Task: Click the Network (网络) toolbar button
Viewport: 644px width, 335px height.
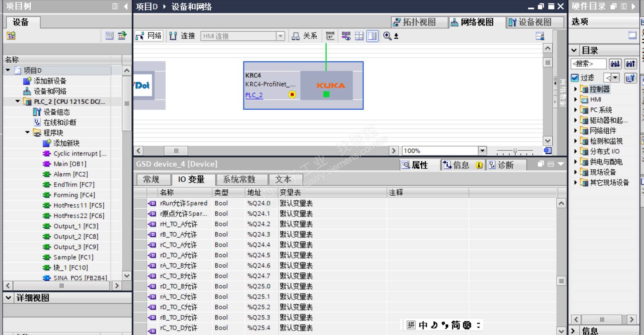Action: coord(149,36)
